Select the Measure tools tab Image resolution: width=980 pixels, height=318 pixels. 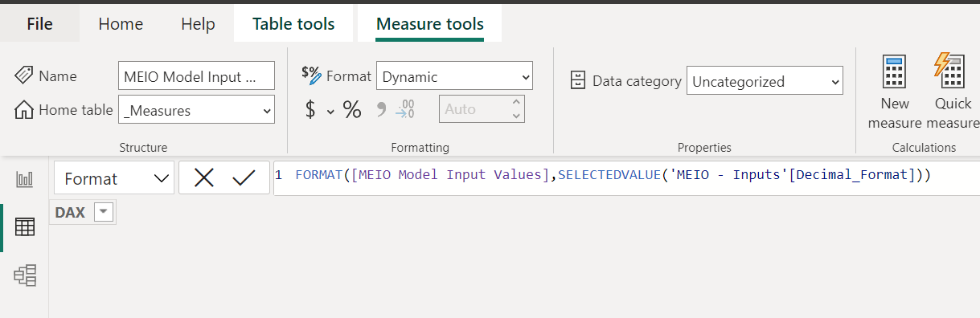[430, 24]
